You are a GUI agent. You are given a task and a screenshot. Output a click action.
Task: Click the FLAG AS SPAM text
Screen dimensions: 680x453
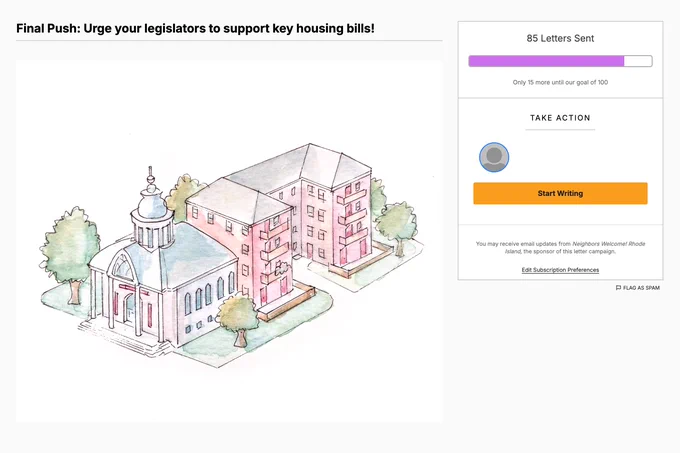[x=641, y=288]
